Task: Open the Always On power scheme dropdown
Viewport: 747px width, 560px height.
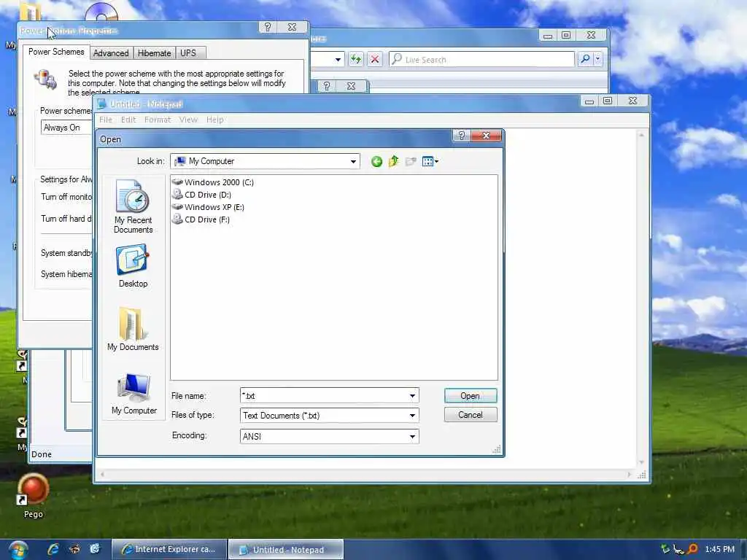Action: (66, 128)
